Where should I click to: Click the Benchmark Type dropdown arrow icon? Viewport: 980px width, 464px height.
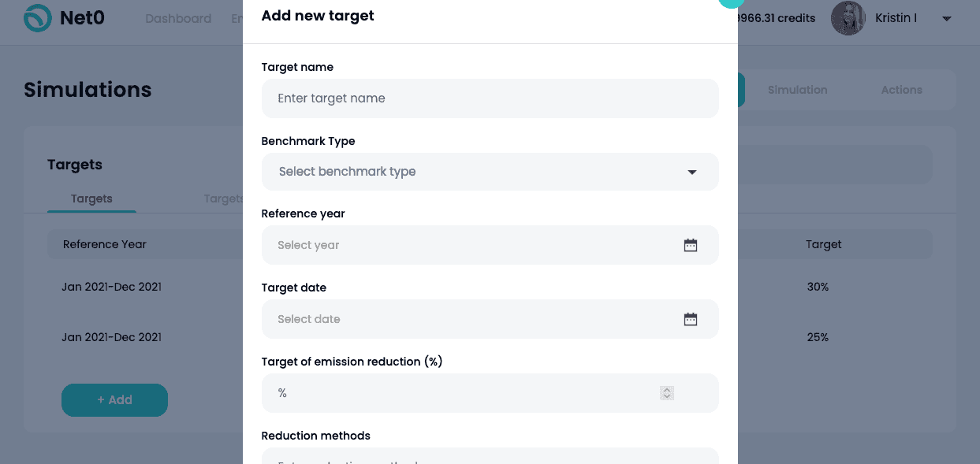pyautogui.click(x=691, y=171)
